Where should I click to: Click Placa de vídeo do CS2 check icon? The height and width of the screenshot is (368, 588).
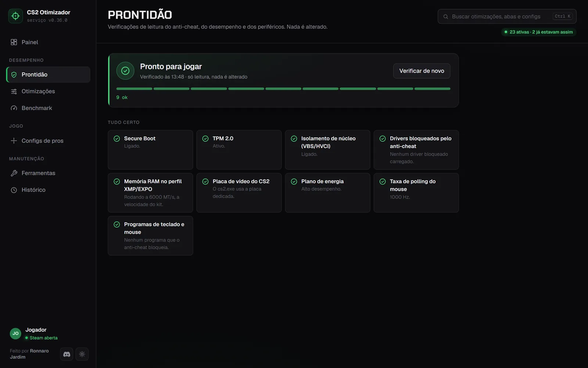[205, 181]
